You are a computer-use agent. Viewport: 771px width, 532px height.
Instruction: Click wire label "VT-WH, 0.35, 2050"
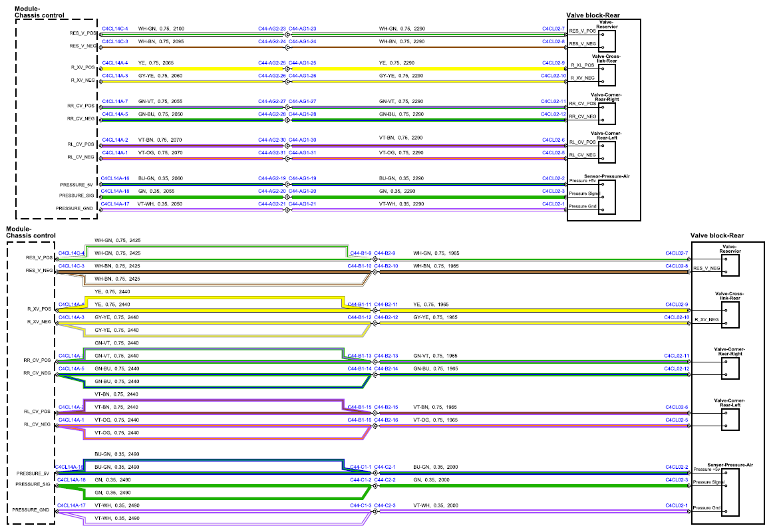click(160, 204)
